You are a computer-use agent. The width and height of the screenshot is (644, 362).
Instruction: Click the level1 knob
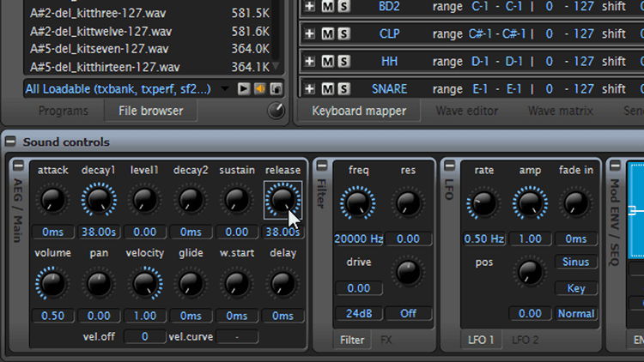[144, 200]
